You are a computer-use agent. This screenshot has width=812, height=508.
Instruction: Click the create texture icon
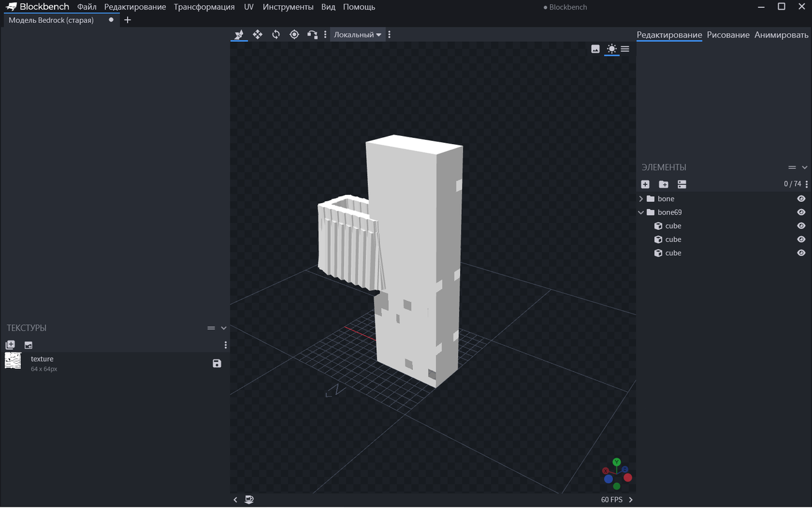[29, 345]
